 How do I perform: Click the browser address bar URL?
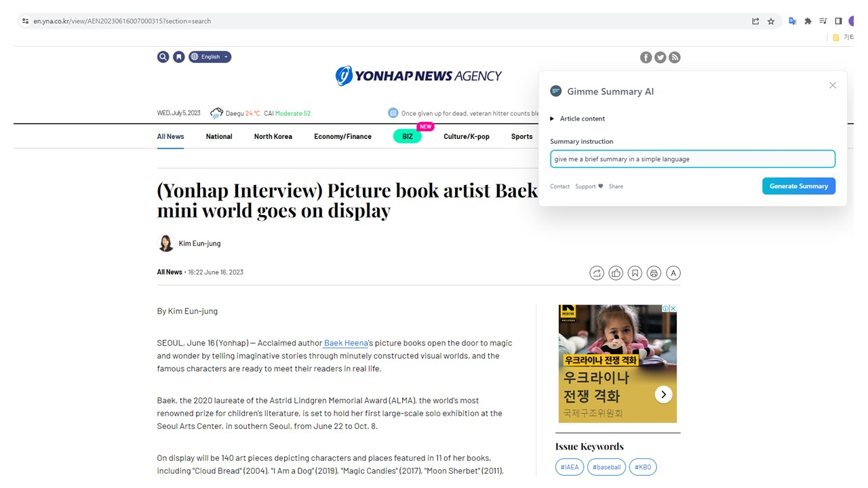122,21
